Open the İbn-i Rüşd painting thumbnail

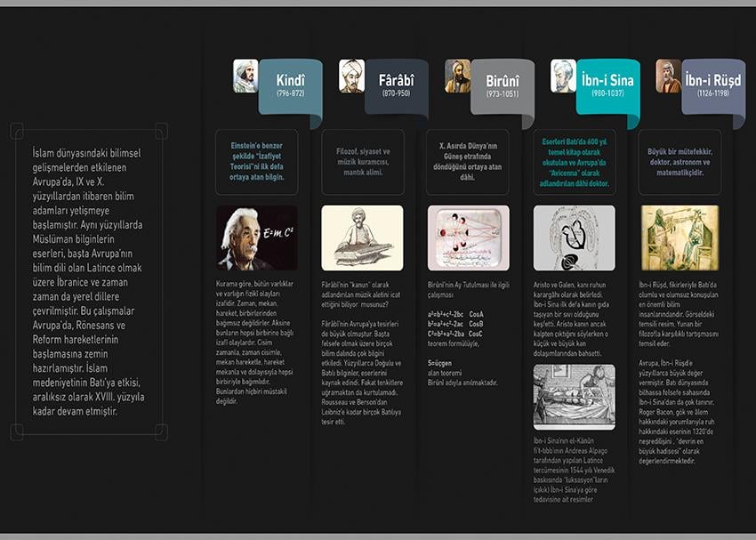[x=680, y=238]
